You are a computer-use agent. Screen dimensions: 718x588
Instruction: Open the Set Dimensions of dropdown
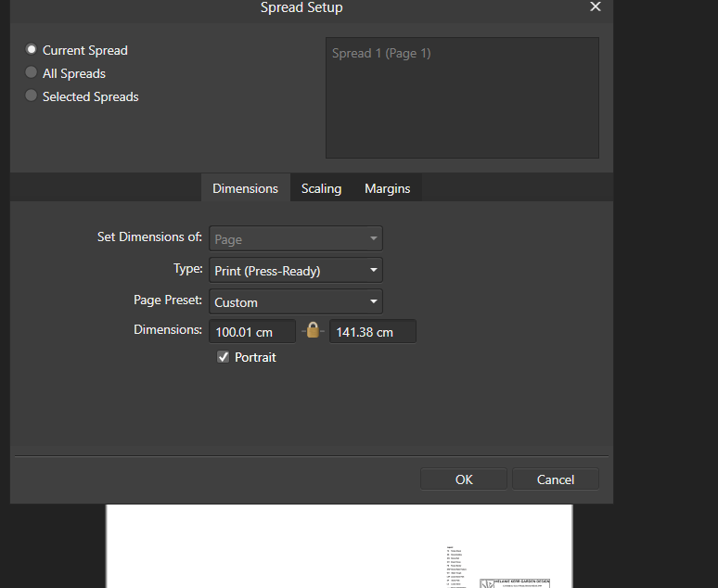click(296, 238)
